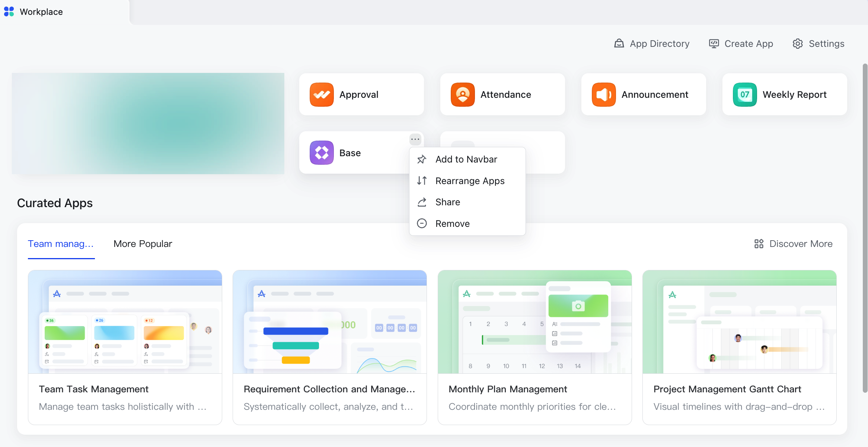Click the Discover More grid icon
Screen dimensions: 868x447
click(x=759, y=244)
